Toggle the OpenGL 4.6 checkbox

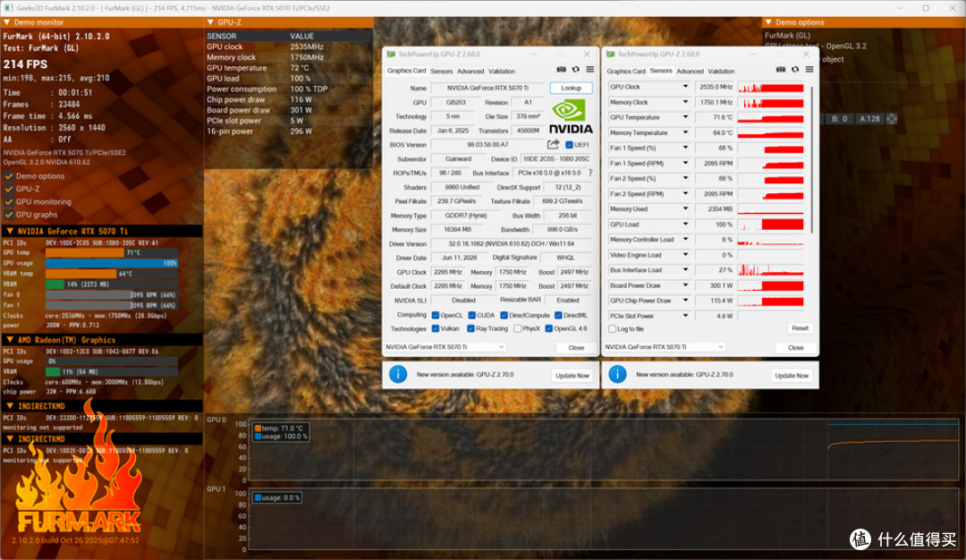(x=548, y=329)
